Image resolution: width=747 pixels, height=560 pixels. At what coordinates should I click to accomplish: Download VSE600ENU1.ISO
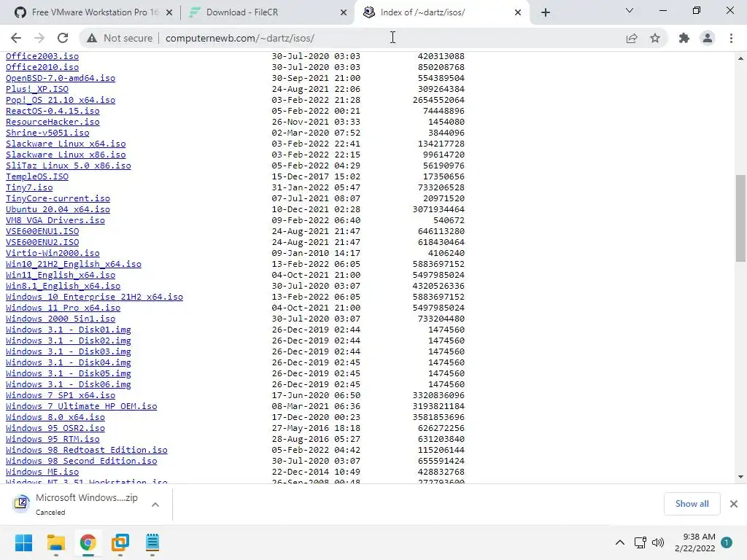(x=42, y=231)
